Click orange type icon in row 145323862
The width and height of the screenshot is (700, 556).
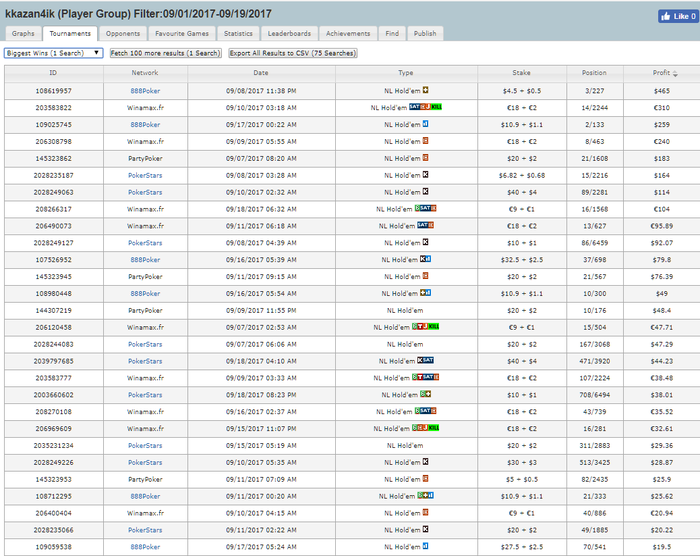point(425,158)
